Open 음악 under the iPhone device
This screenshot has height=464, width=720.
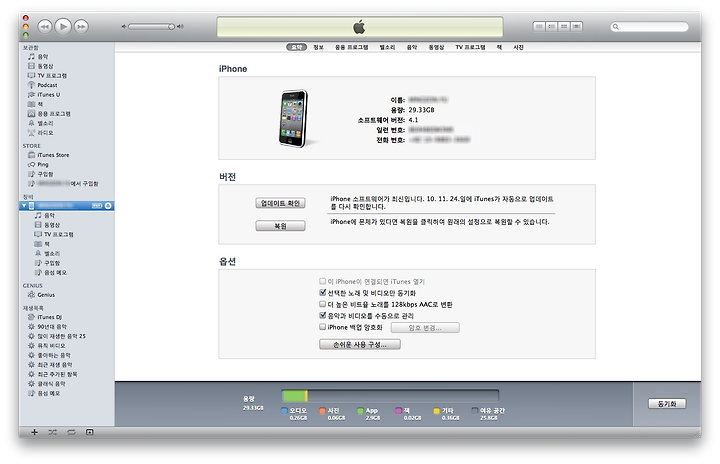click(45, 215)
